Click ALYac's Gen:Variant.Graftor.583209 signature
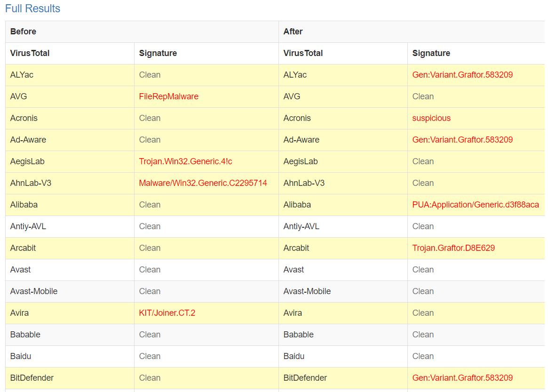 [462, 75]
